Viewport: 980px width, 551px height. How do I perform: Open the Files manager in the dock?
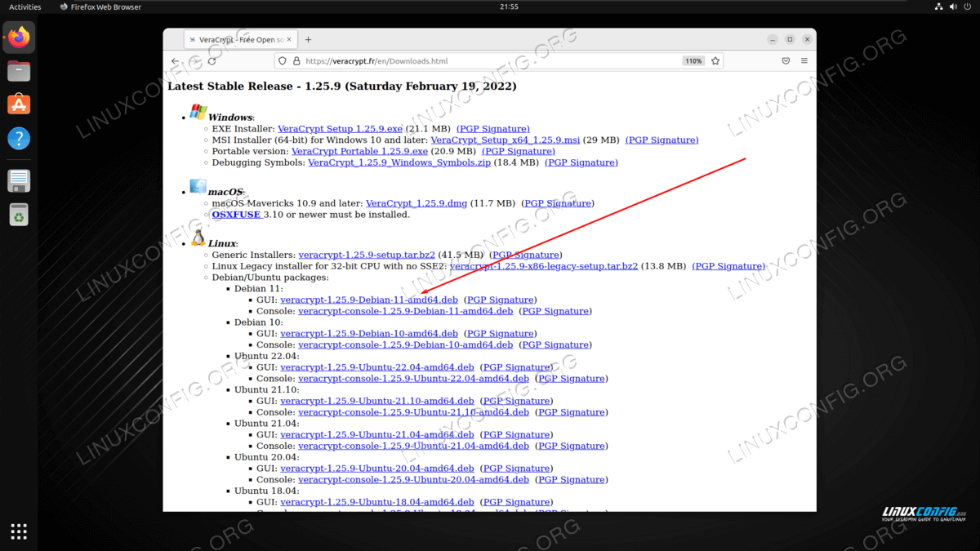click(19, 71)
